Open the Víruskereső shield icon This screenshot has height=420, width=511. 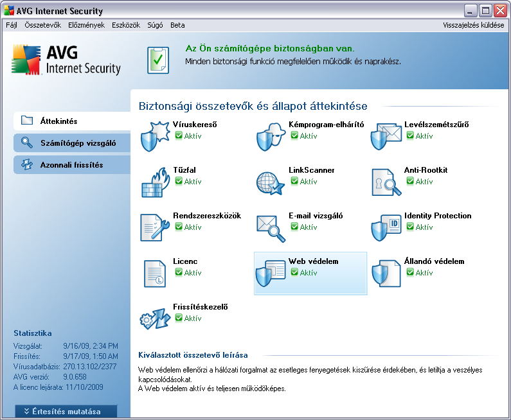[155, 136]
